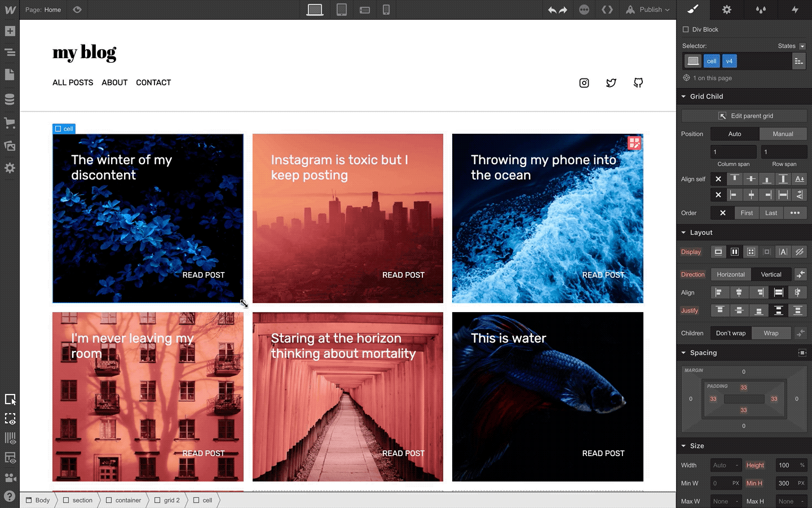Image resolution: width=812 pixels, height=508 pixels.
Task: Open the Assets panel icon
Action: coord(10,146)
